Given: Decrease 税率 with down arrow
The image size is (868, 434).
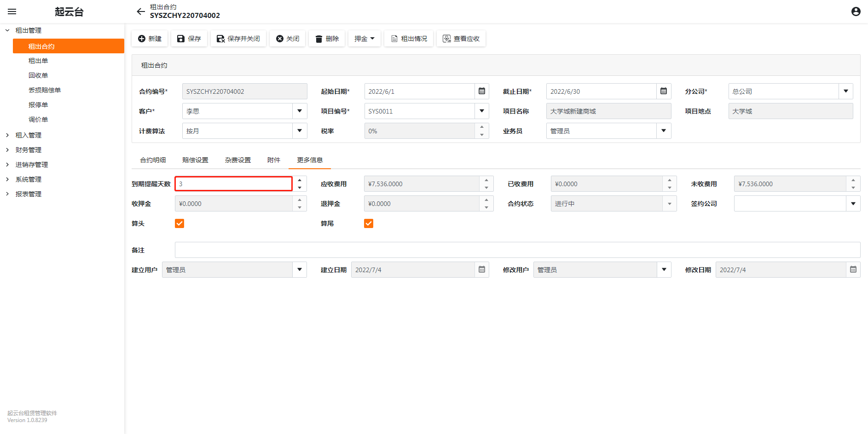Looking at the screenshot, I should pos(482,135).
